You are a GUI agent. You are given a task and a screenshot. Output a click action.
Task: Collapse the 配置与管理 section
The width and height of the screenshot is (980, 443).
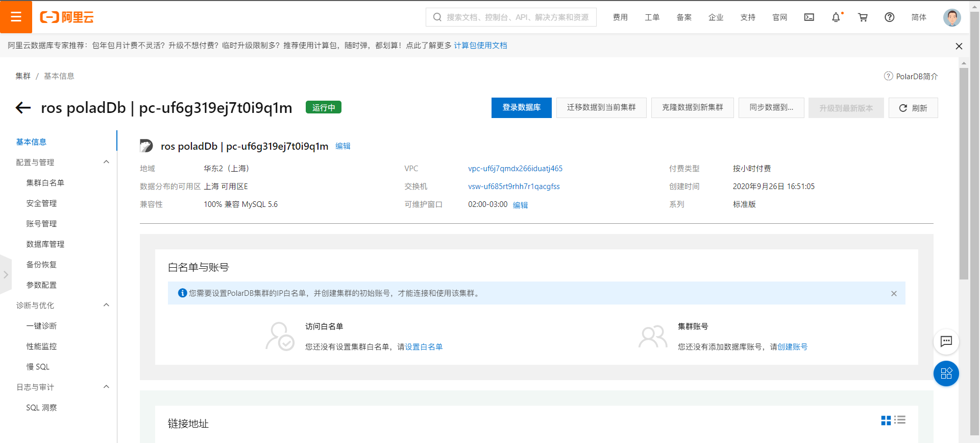point(106,162)
